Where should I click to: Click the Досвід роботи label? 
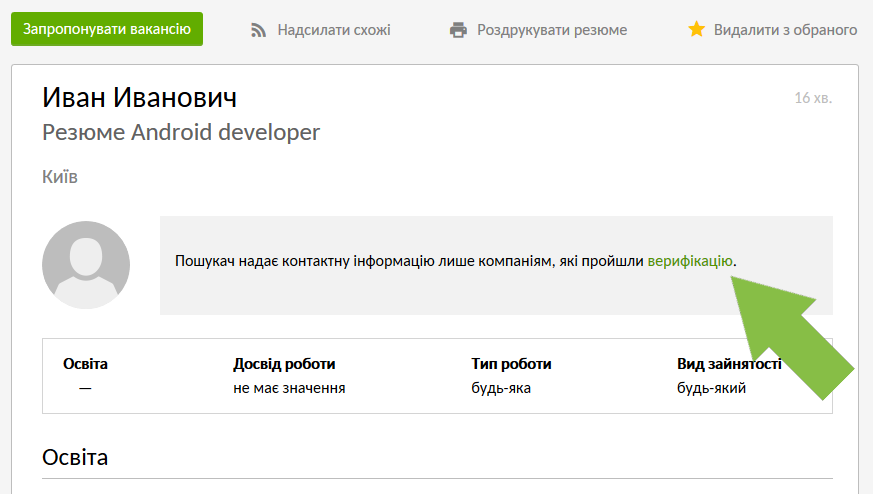(x=284, y=364)
